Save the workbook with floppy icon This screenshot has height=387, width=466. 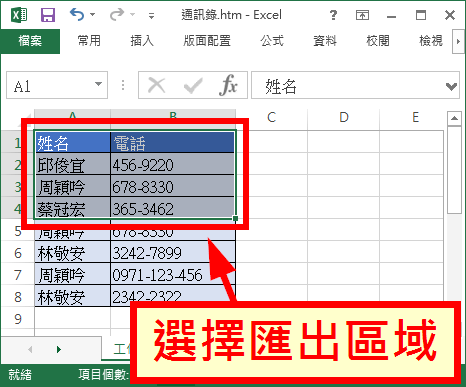[x=48, y=15]
